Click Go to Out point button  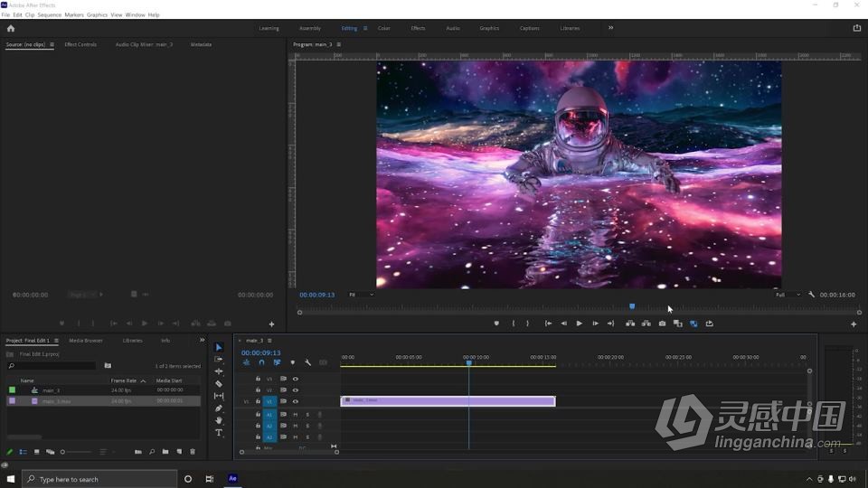[610, 324]
